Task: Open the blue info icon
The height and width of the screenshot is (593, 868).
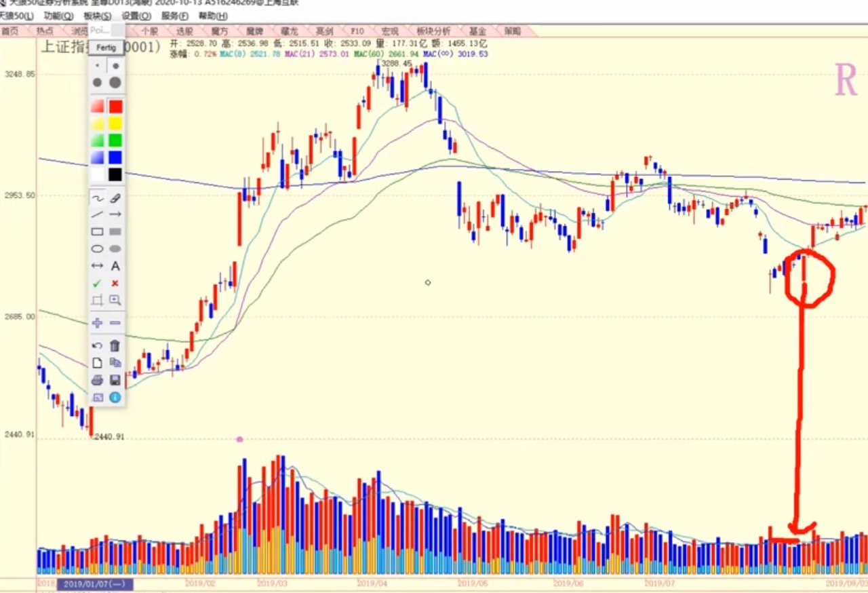Action: pos(115,397)
